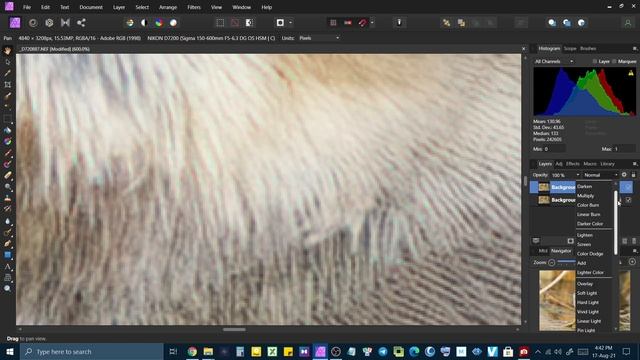
Task: Toggle the red Force Pixel Alignment icon
Action: tap(348, 23)
